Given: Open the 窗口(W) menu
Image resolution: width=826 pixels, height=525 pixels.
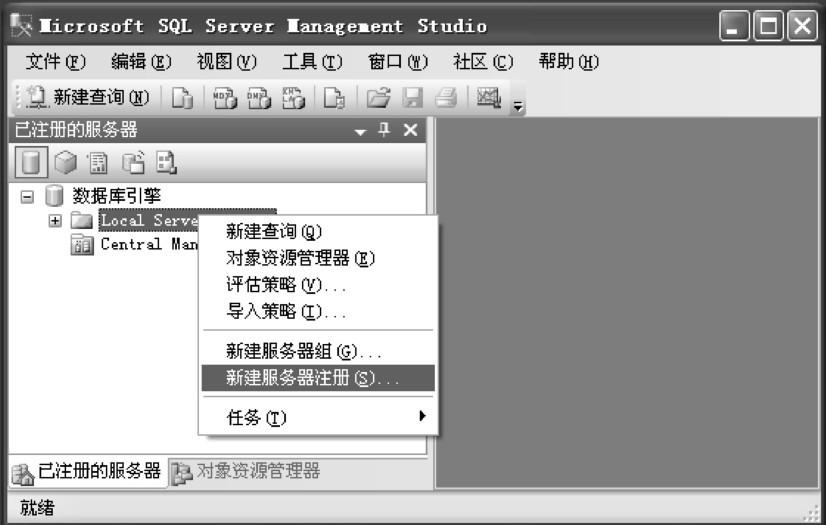Looking at the screenshot, I should 398,62.
